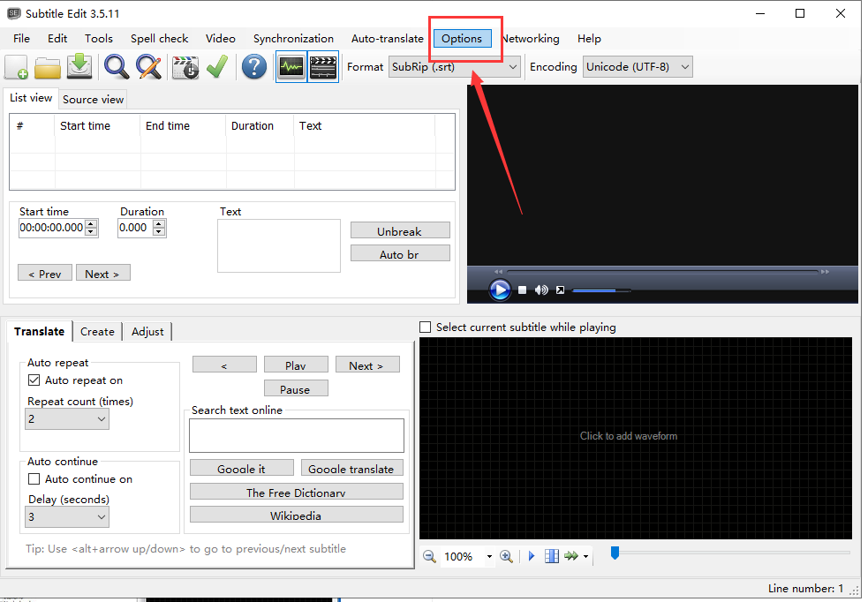Increase the Start time value
Viewport: 868px width, 602px height.
coord(91,223)
